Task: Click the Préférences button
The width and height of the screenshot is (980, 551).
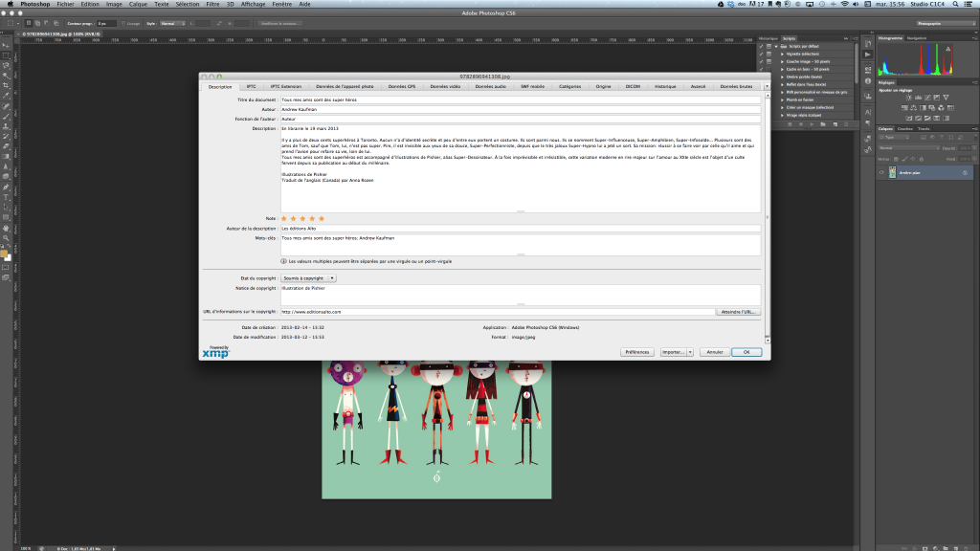Action: [636, 352]
